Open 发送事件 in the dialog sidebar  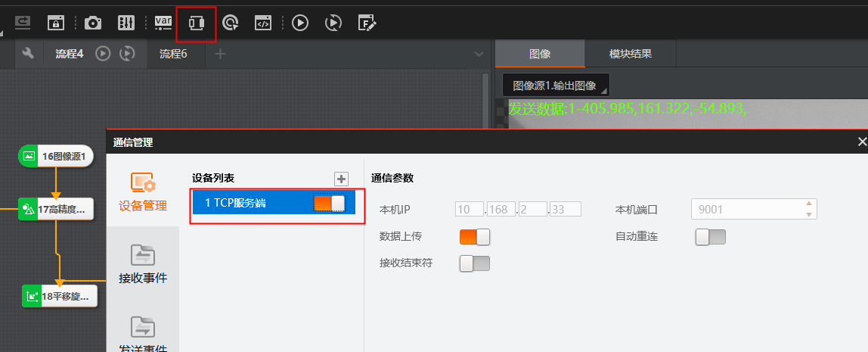pos(143,334)
